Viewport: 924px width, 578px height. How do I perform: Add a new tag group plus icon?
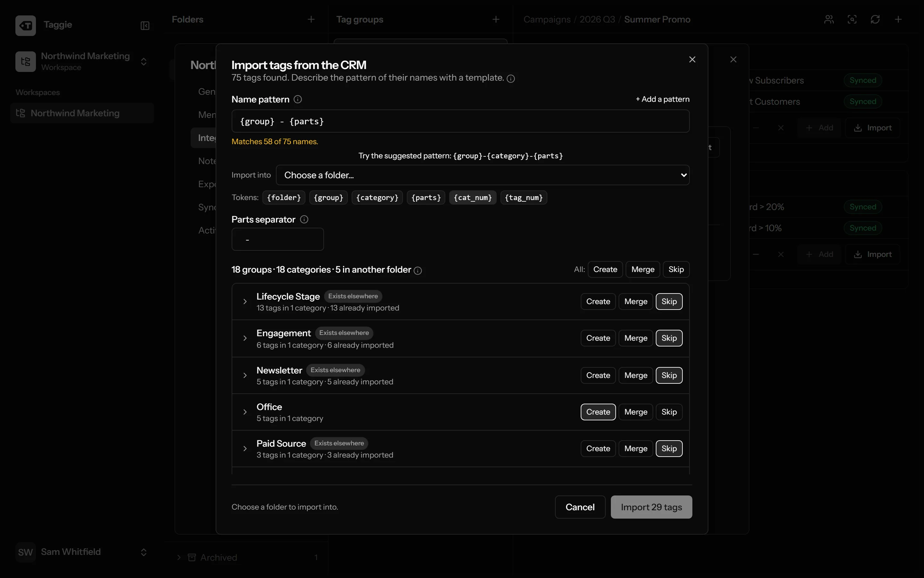496,20
